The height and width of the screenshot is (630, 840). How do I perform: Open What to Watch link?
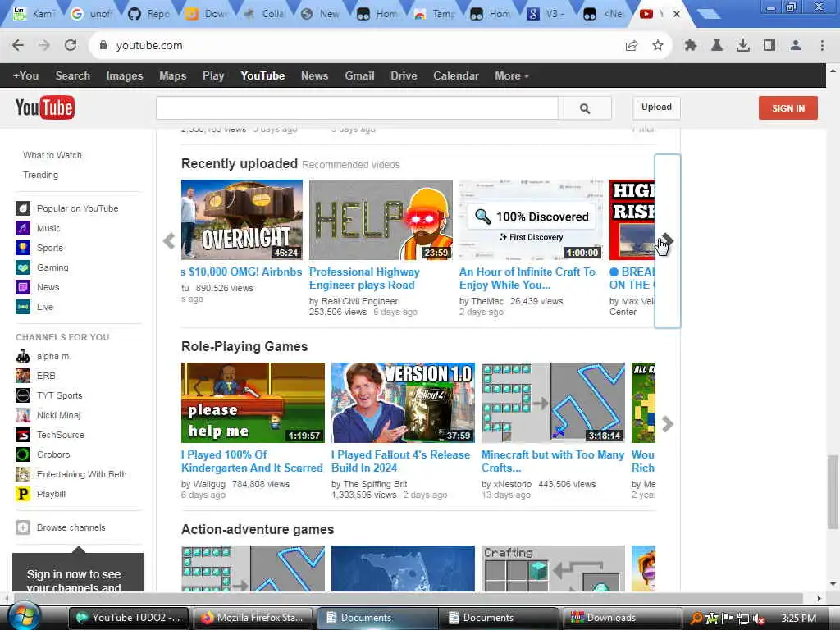pos(52,155)
